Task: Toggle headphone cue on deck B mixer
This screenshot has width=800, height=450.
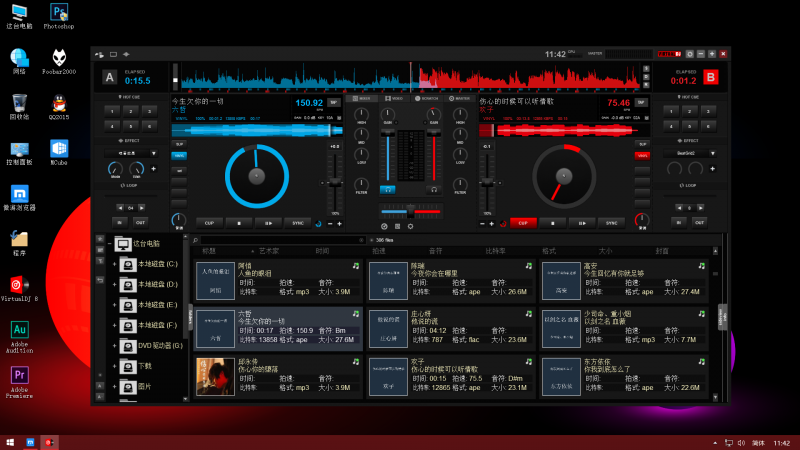Action: click(x=433, y=188)
